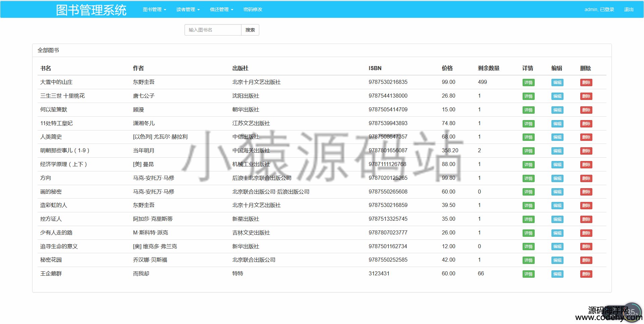
Task: Open the 图书管理 dropdown menu
Action: pos(154,9)
